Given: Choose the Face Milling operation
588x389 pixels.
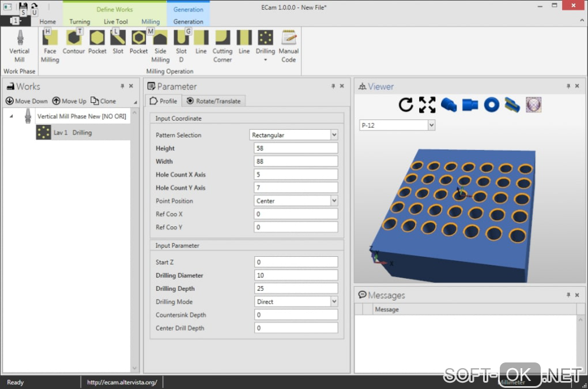Looking at the screenshot, I should [50, 47].
